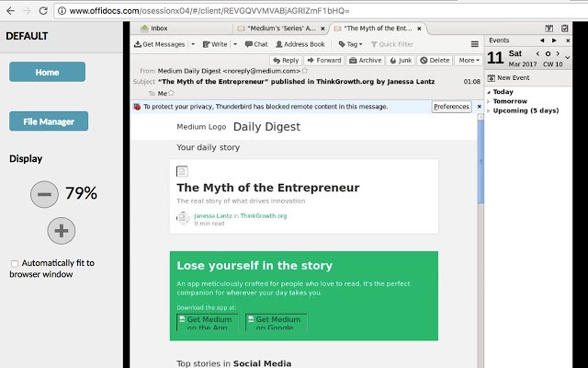Go back in the browser
Image resolution: width=588 pixels, height=368 pixels.
[x=10, y=10]
